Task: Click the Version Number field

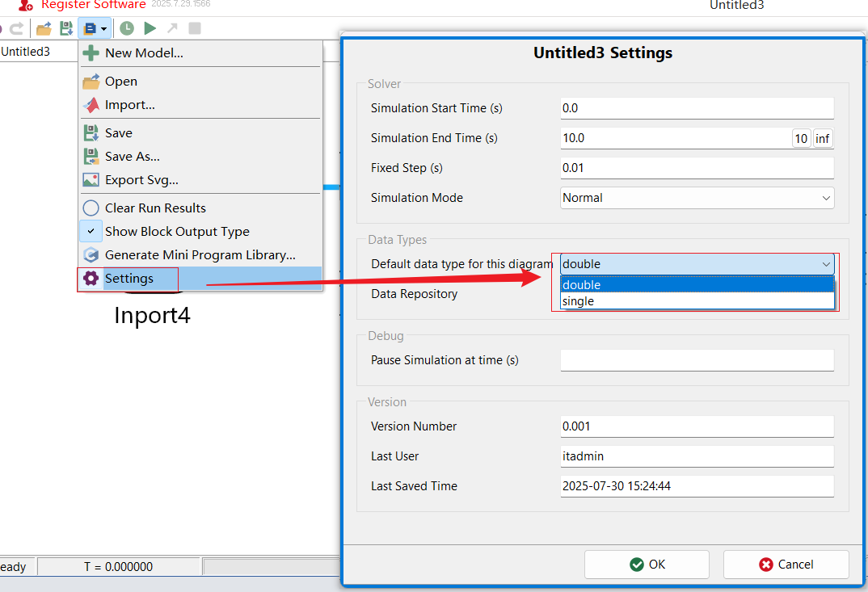Action: tap(697, 426)
